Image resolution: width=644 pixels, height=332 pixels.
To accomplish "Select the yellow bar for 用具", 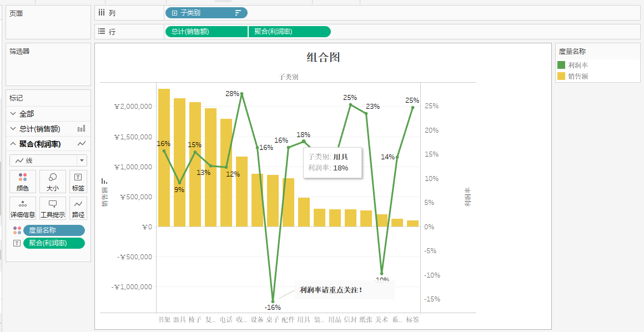I will coord(304,212).
